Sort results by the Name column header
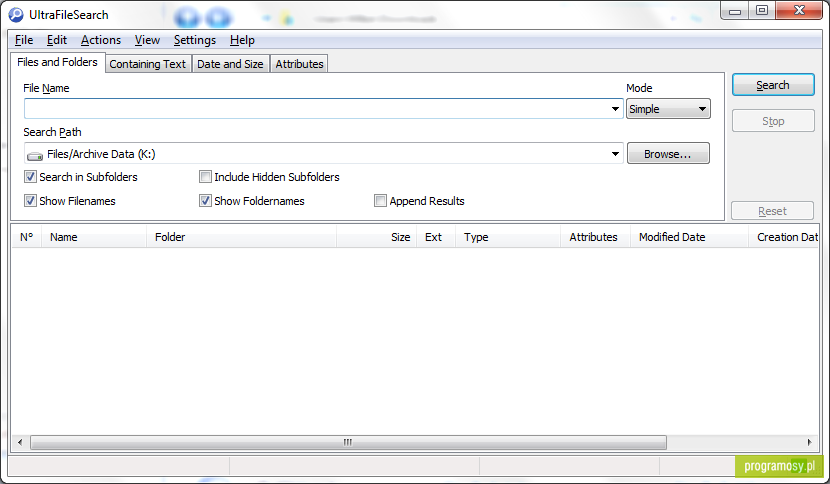This screenshot has height=484, width=830. (94, 237)
